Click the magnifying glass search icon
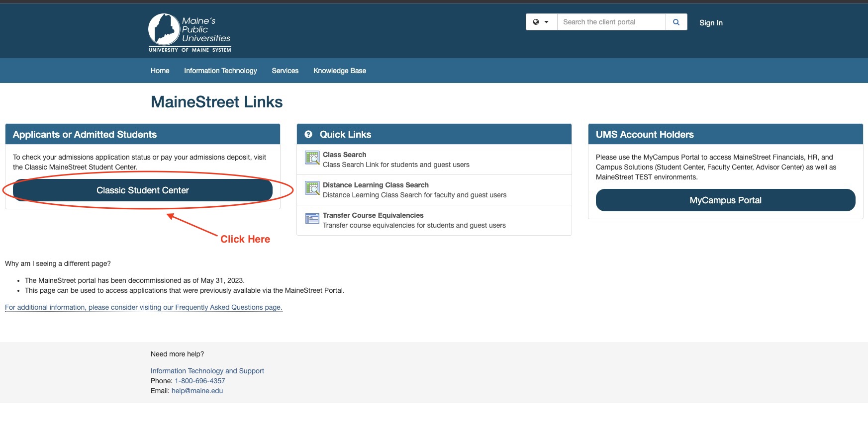Screen dimensions: 868x428 click(x=676, y=22)
